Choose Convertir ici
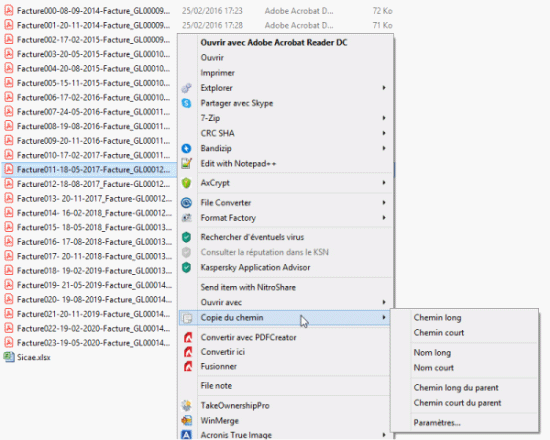Image resolution: width=550 pixels, height=440 pixels. (x=223, y=352)
